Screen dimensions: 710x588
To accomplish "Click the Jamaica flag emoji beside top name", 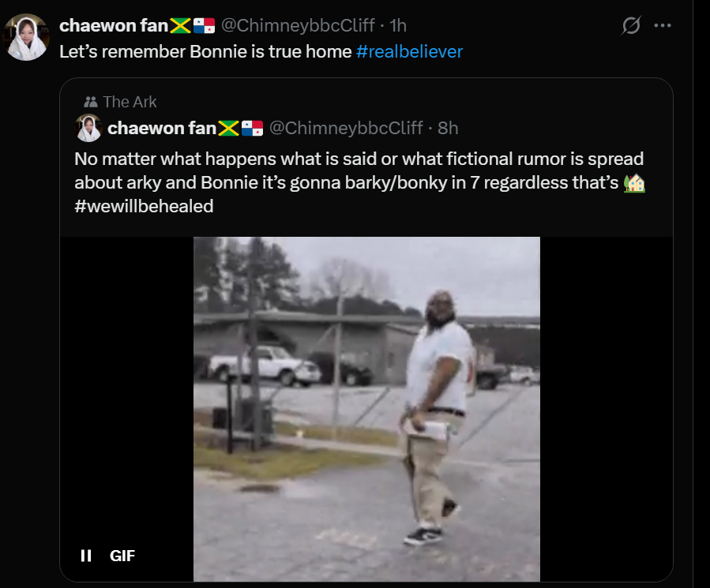I will (180, 26).
